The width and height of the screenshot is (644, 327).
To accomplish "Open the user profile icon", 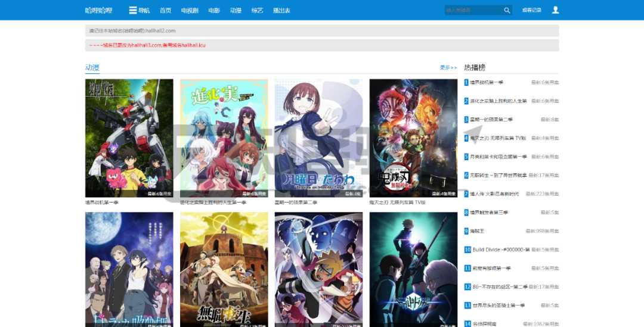I will [x=555, y=10].
